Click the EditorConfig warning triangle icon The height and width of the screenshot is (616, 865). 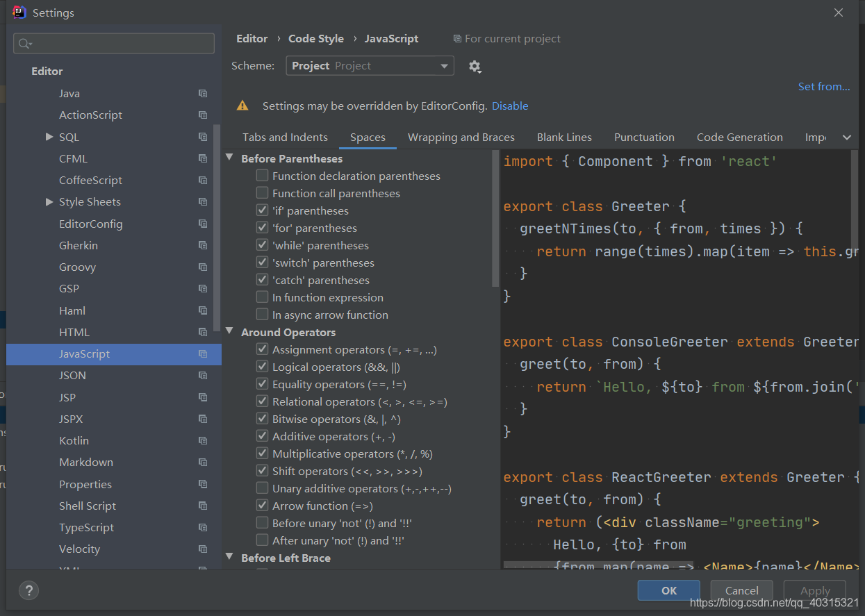click(x=242, y=106)
